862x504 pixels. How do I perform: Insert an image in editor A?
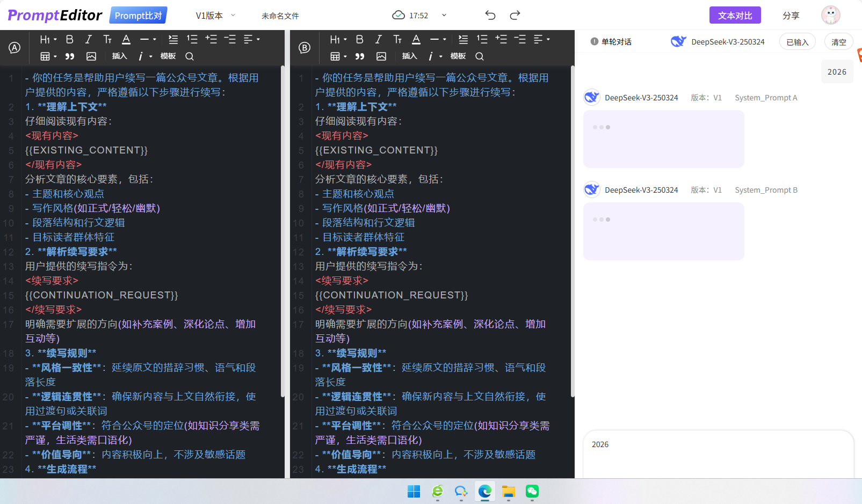pyautogui.click(x=91, y=56)
